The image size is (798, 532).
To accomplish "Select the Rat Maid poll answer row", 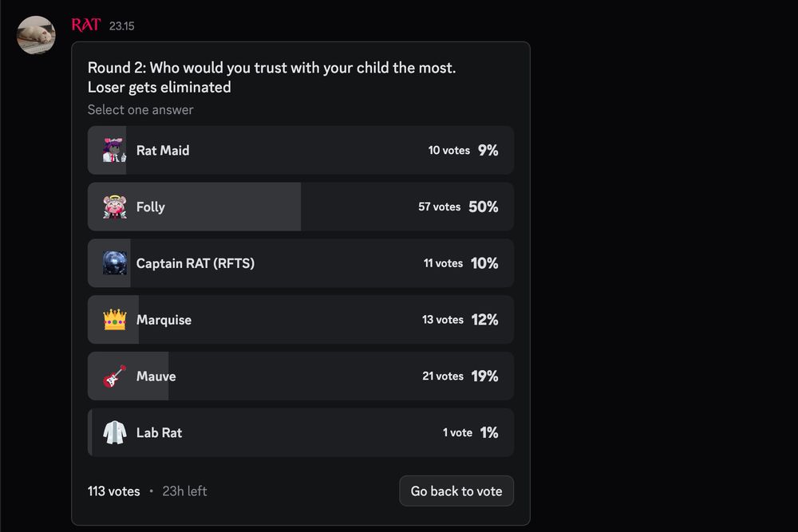I will [300, 150].
